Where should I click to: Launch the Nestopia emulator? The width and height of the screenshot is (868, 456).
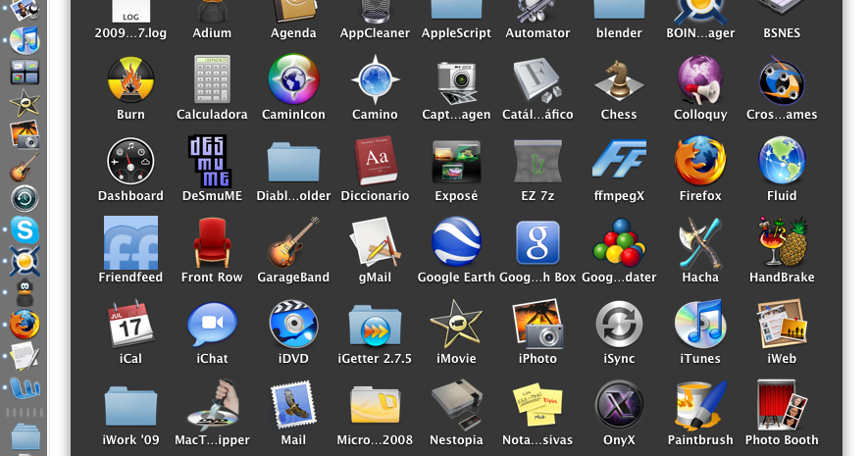(x=456, y=405)
